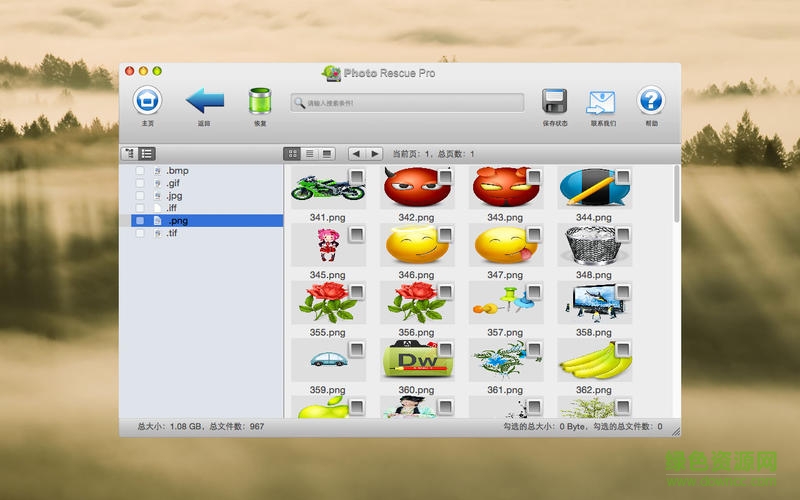Screen dimensions: 800x500
Task: Select the bananas thumbnail 362.png
Action: (594, 360)
